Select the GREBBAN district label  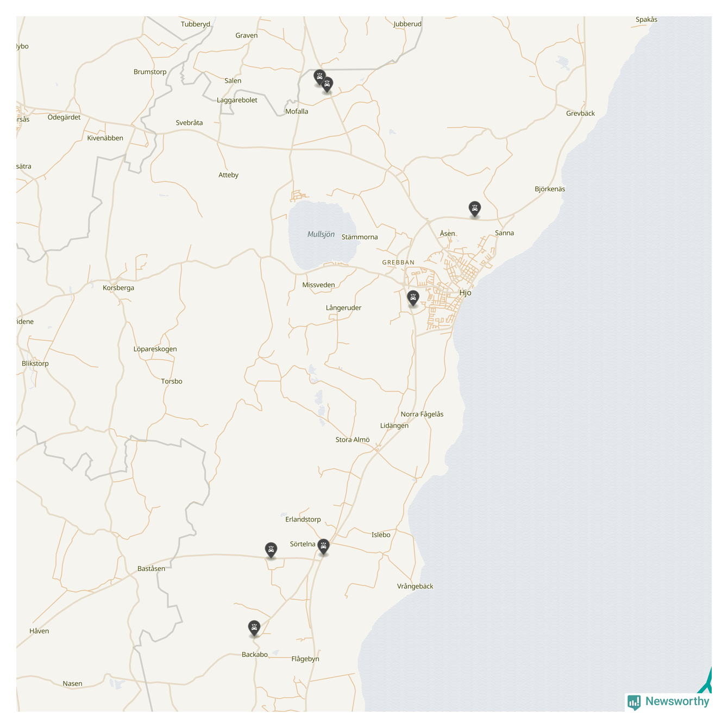pyautogui.click(x=398, y=262)
